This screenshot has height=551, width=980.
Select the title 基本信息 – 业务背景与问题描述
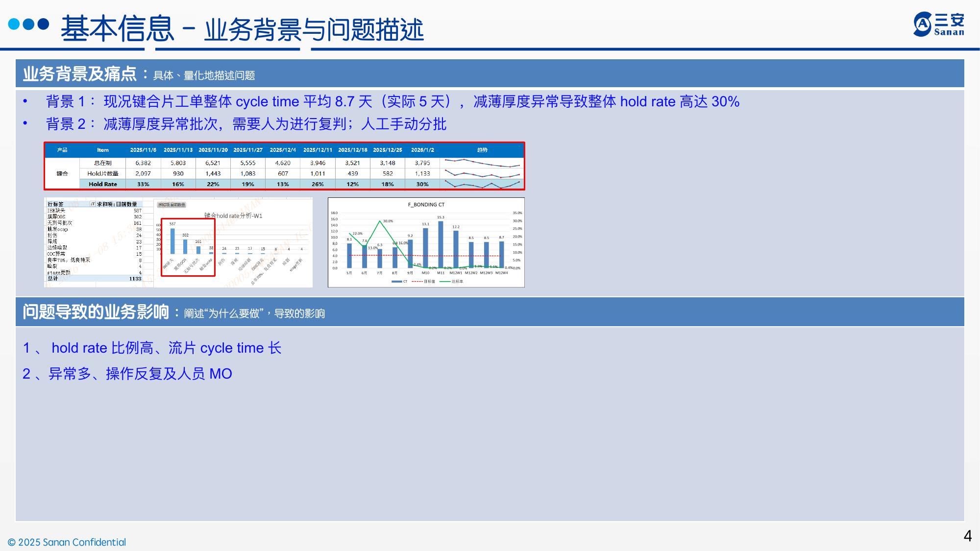tap(242, 29)
